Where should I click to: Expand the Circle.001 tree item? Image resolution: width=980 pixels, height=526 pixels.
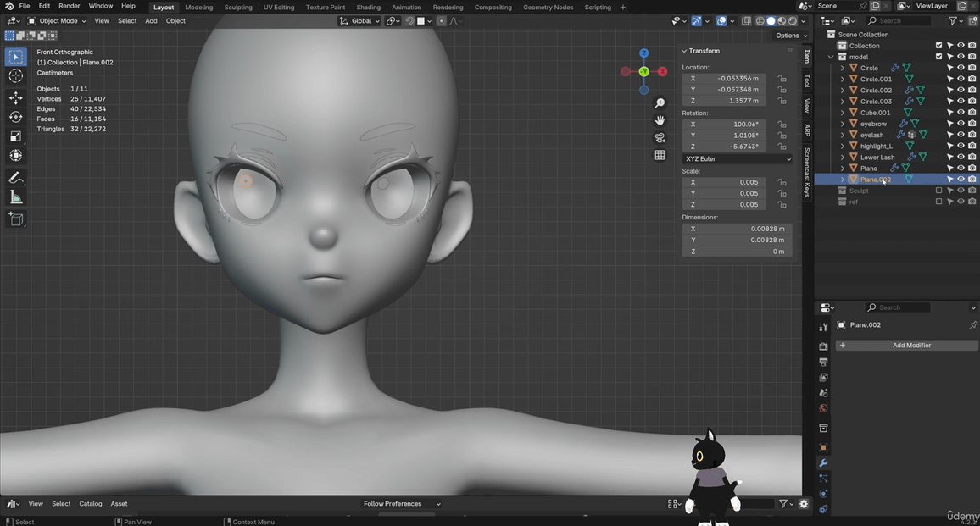point(842,79)
